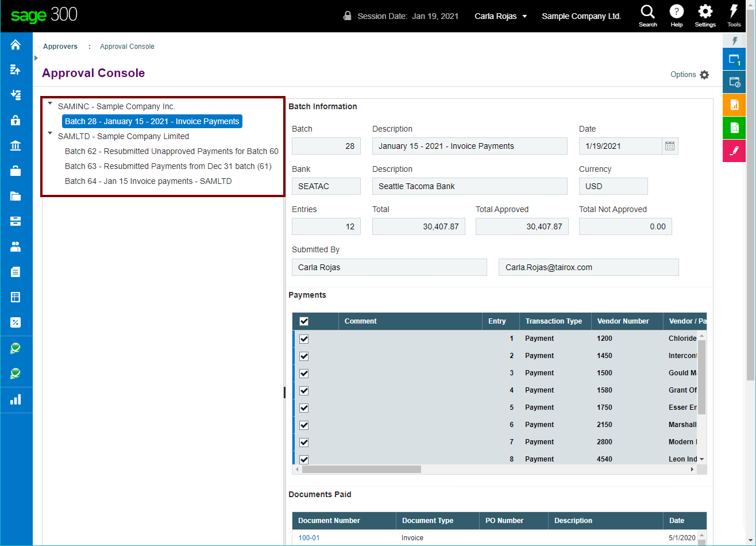This screenshot has height=546, width=756.
Task: Click the Payments horizontal scrollbar thumb
Action: pyautogui.click(x=361, y=470)
